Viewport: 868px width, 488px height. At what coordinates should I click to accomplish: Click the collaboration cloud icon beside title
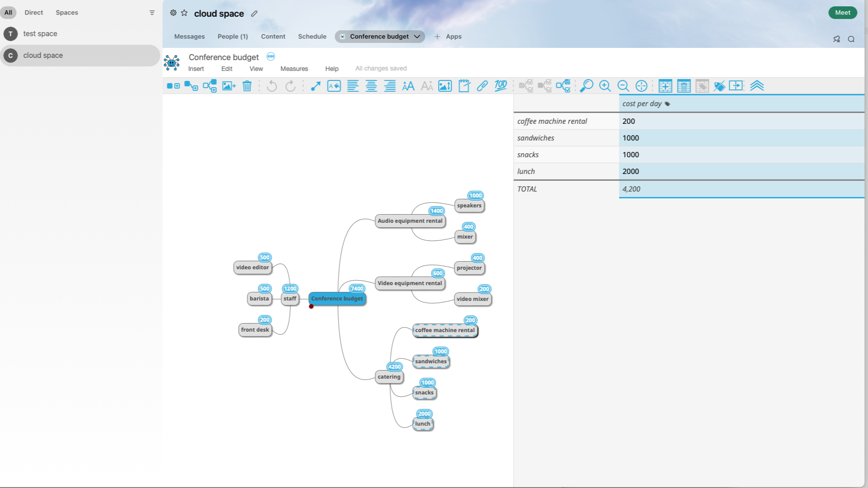point(270,56)
